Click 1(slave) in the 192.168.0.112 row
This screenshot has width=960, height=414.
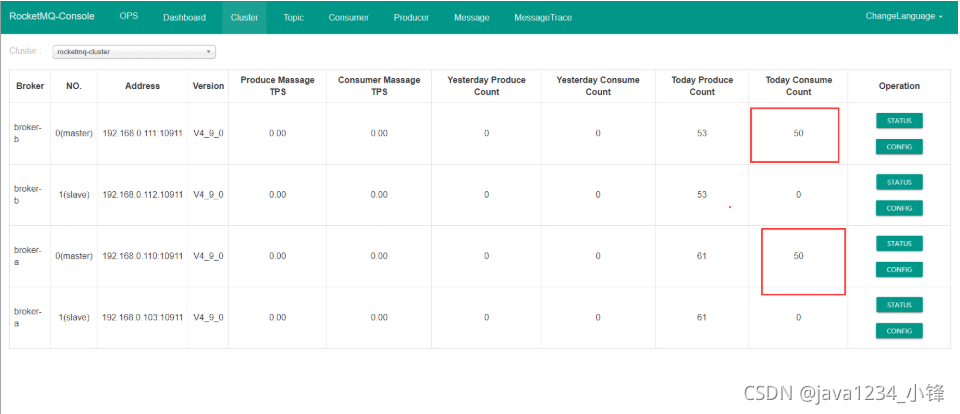pyautogui.click(x=73, y=195)
